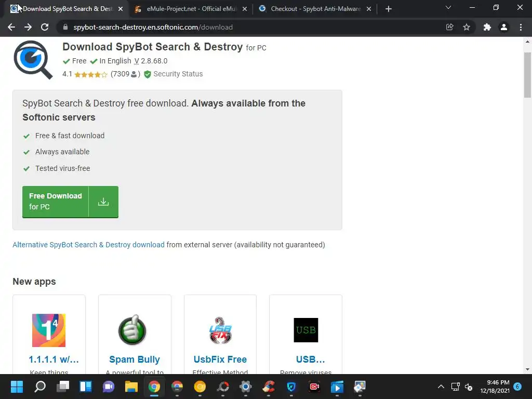
Task: Click version number 2.8.68.0
Action: click(x=154, y=61)
